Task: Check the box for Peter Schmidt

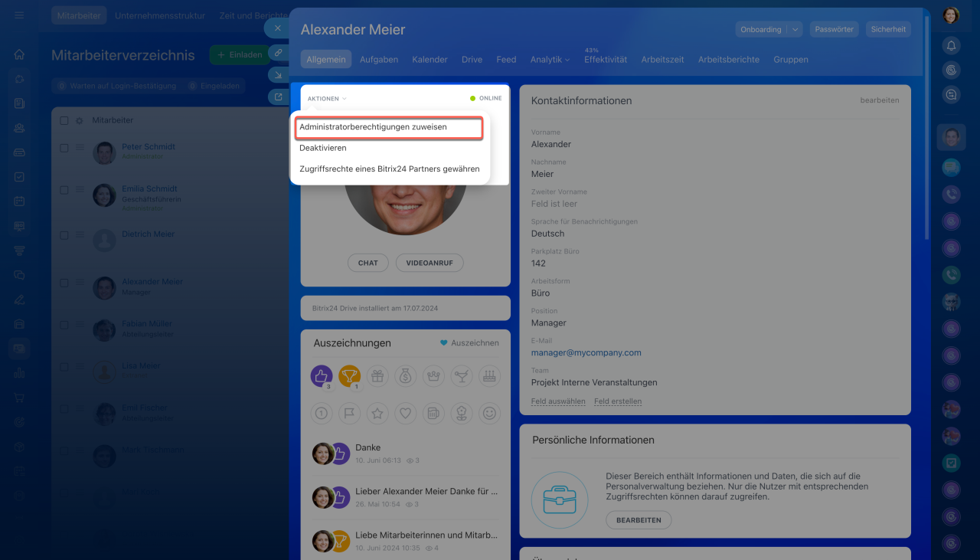Action: point(64,149)
